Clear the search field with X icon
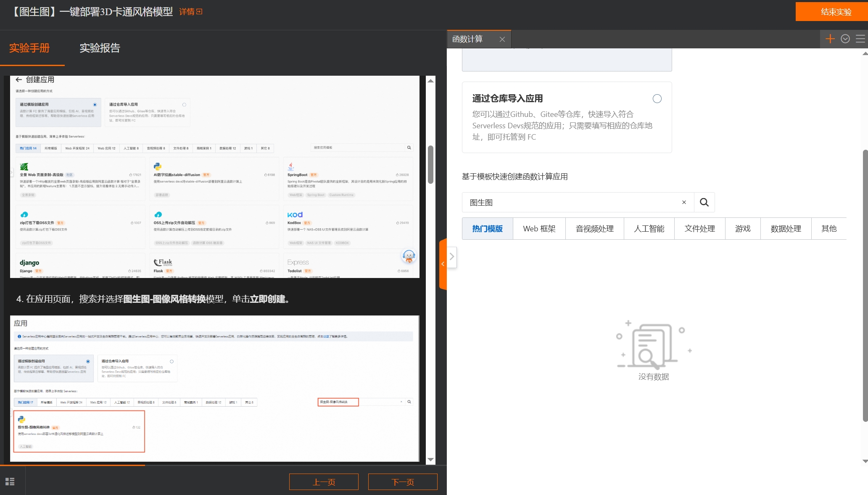The width and height of the screenshot is (868, 495). pos(684,202)
